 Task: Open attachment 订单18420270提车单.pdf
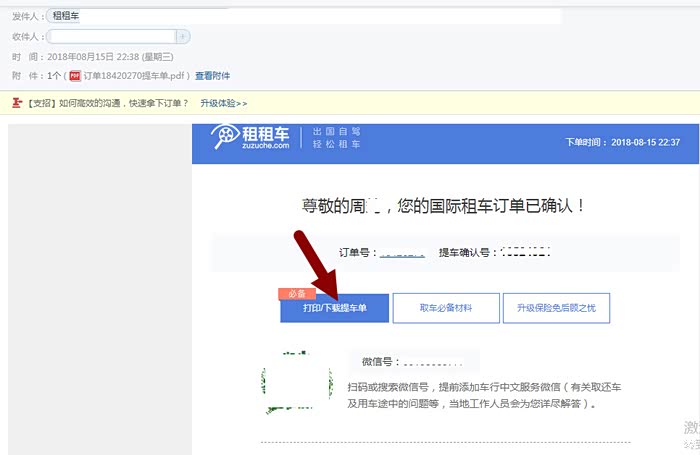coord(134,75)
